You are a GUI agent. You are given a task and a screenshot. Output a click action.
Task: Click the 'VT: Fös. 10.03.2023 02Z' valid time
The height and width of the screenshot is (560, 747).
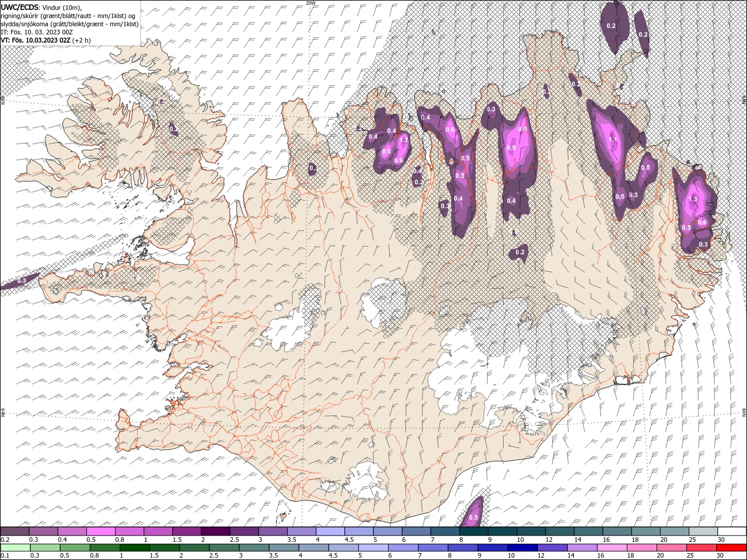[36, 40]
